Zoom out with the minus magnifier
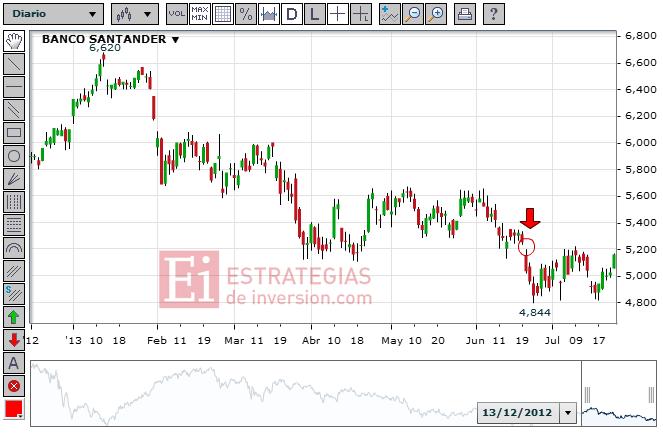 pyautogui.click(x=413, y=14)
